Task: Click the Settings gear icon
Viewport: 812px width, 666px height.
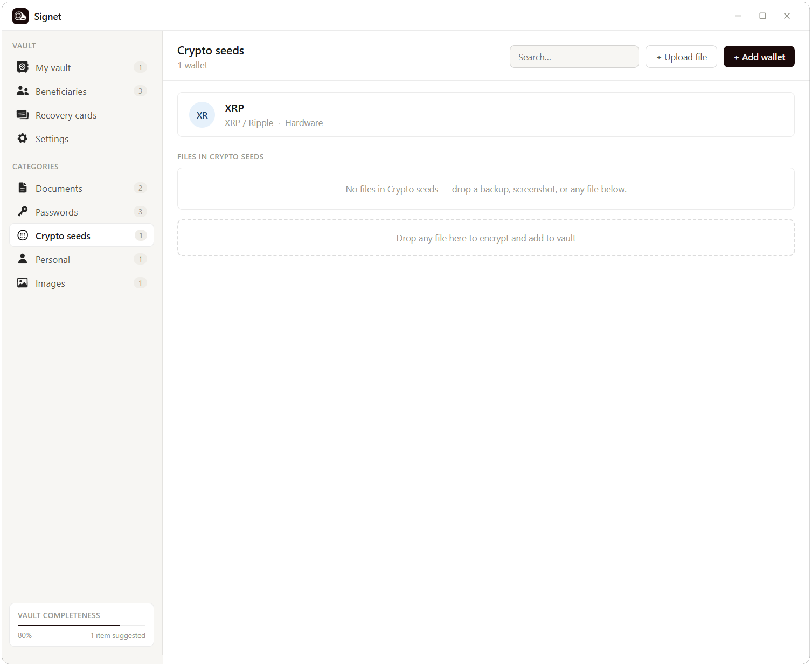Action: pyautogui.click(x=23, y=138)
